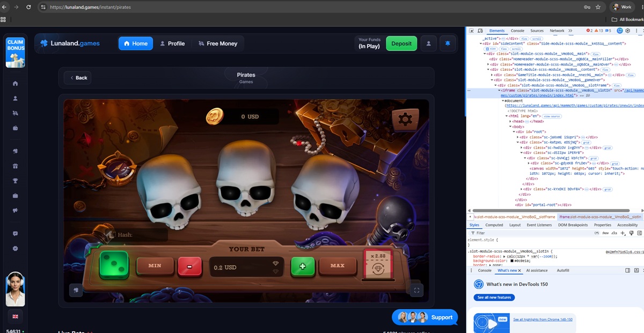Screen dimensions: 644x333
Task: Open the user profile icon in the left sidebar
Action: point(15,98)
